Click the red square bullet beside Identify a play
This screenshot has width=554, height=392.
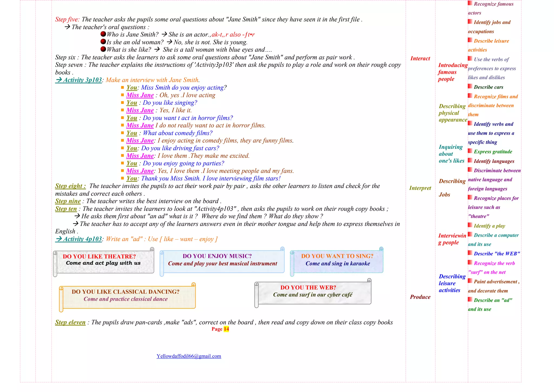[x=470, y=225]
